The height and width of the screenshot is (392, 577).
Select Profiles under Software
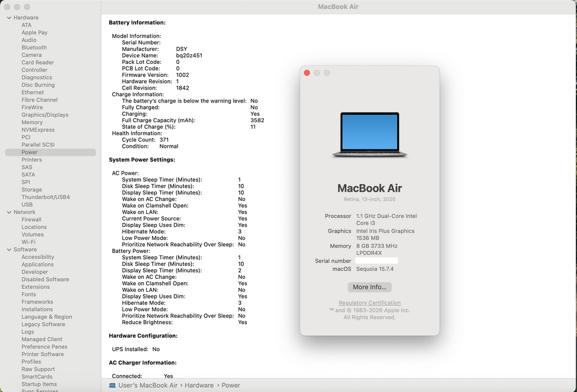tap(31, 362)
